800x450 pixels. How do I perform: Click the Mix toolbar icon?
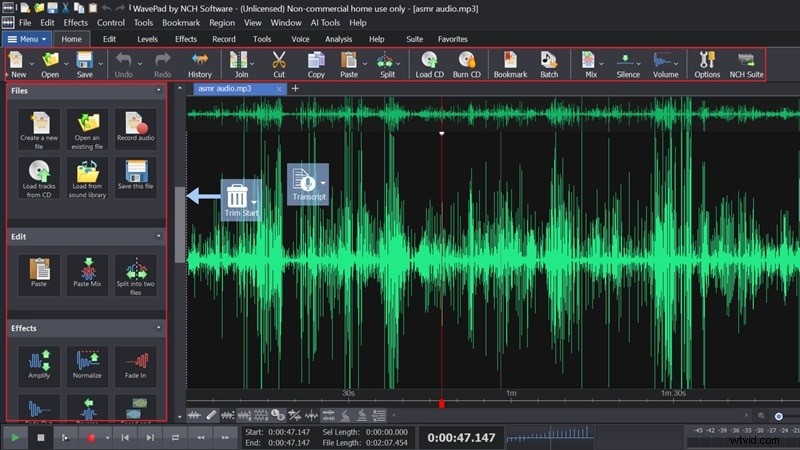tap(590, 64)
